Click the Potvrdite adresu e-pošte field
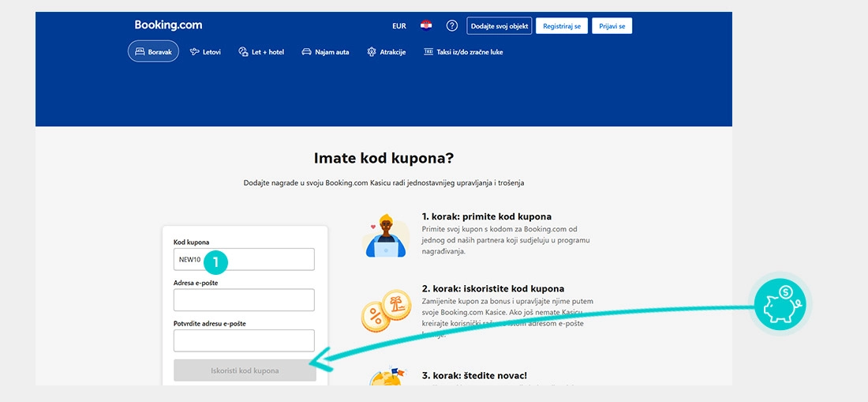This screenshot has height=402, width=868. (244, 340)
